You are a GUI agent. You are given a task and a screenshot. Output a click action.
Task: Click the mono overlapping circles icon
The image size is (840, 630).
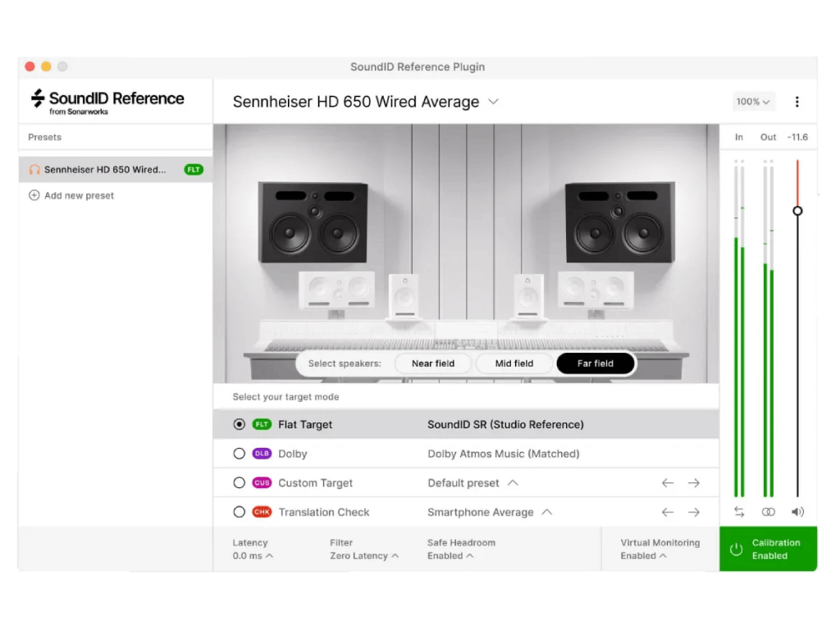768,512
